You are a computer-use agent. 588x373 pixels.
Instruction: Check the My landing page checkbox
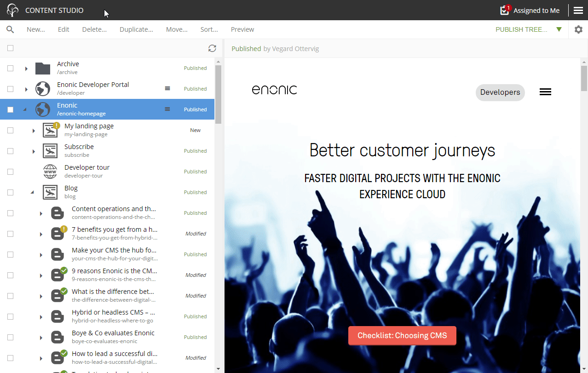tap(11, 130)
